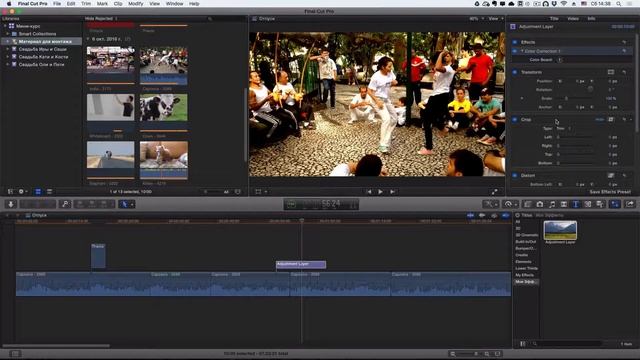Show the Photos browser camera icon
Image resolution: width=640 pixels, height=360 pixels.
(x=540, y=204)
